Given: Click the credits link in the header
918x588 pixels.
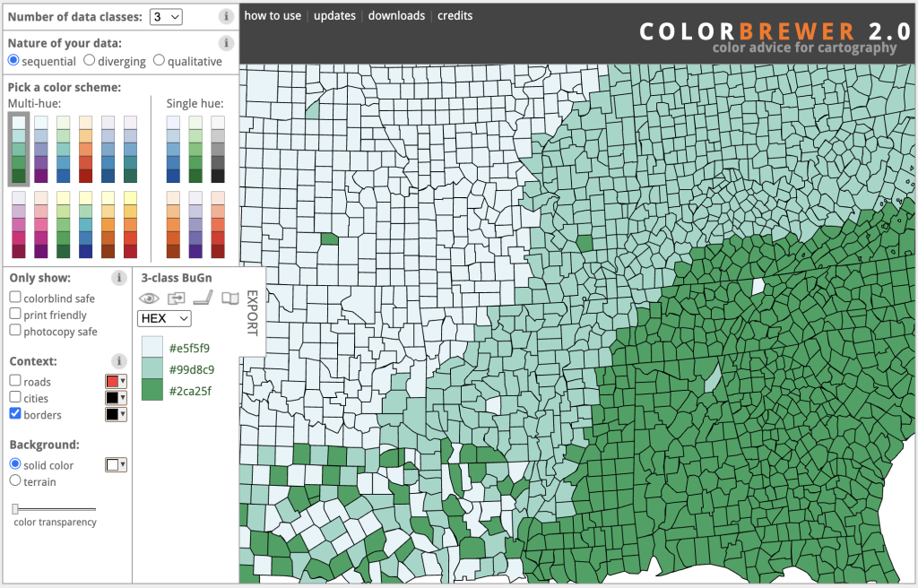Looking at the screenshot, I should coord(455,16).
